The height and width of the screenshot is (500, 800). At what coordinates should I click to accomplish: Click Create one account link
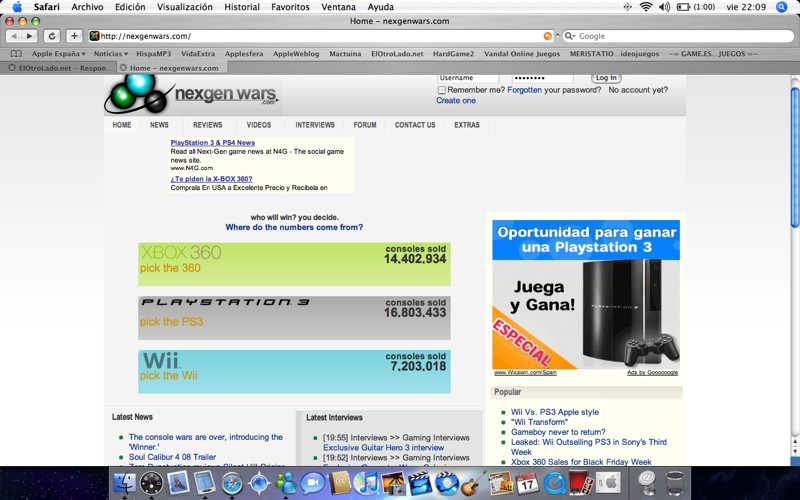point(456,101)
